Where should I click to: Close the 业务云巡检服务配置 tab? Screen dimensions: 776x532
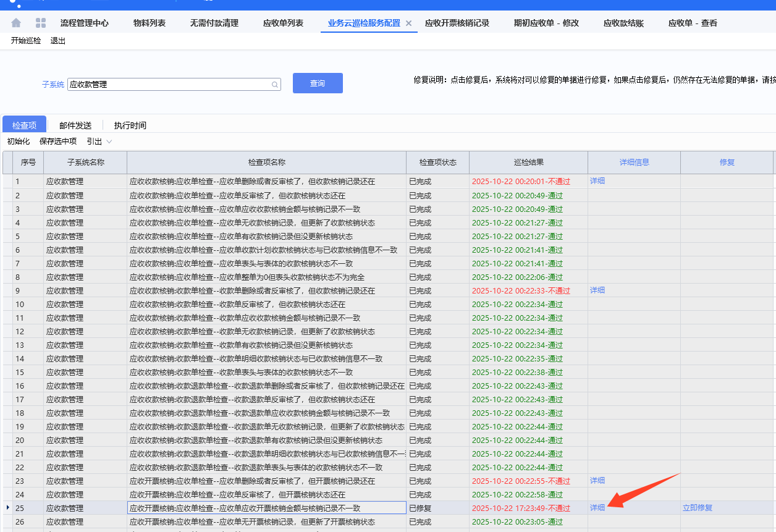coord(408,23)
